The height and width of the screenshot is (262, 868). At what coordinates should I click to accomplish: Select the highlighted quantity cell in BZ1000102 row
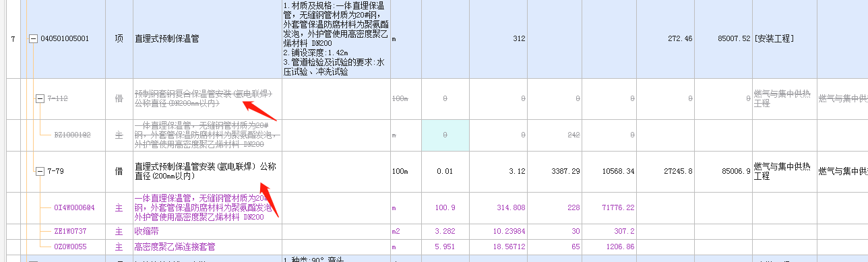tap(445, 135)
